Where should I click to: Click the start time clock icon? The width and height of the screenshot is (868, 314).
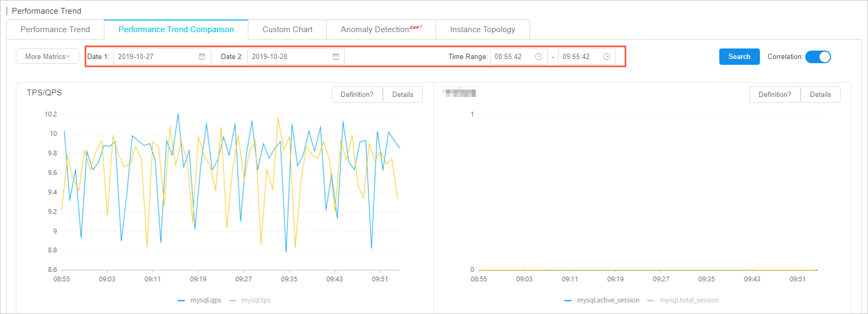click(x=538, y=57)
